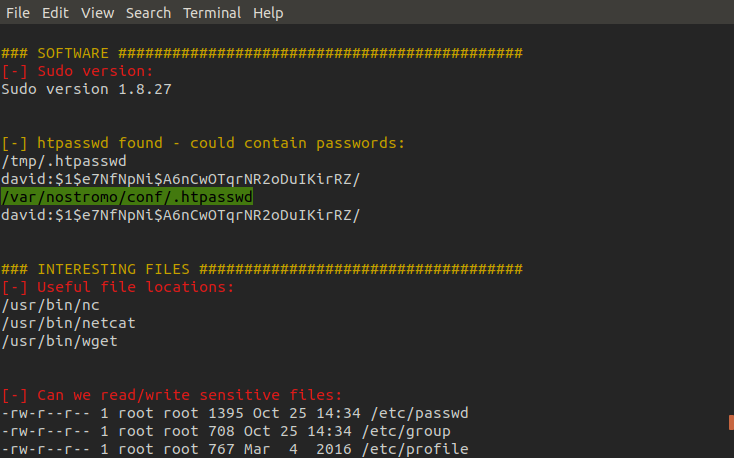Click the Sudo version 1.8.27 output line
The image size is (734, 458).
(87, 89)
